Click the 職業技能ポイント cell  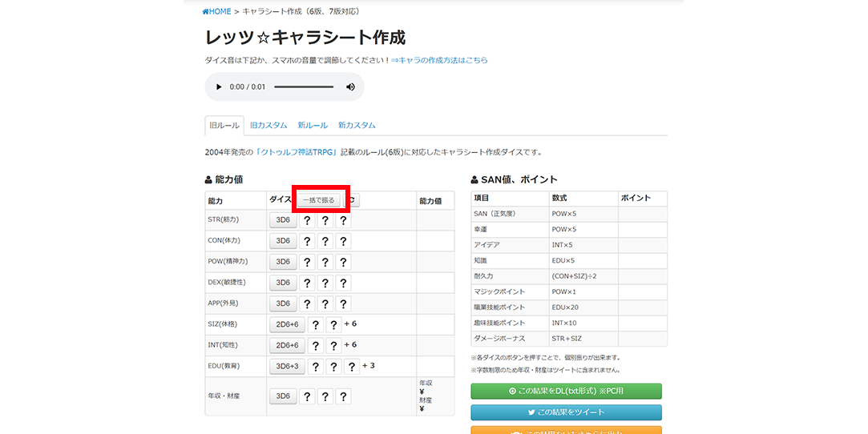tap(510, 307)
